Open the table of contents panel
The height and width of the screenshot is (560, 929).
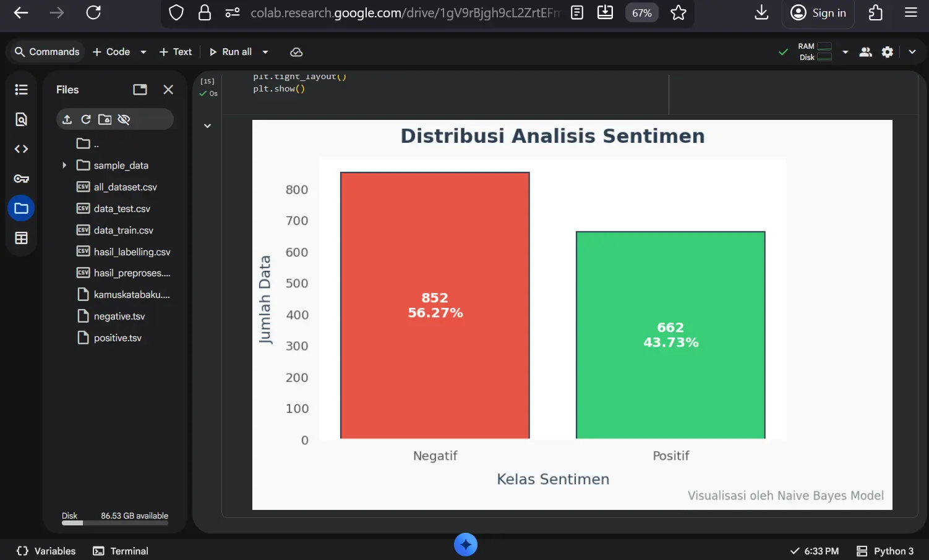point(21,89)
